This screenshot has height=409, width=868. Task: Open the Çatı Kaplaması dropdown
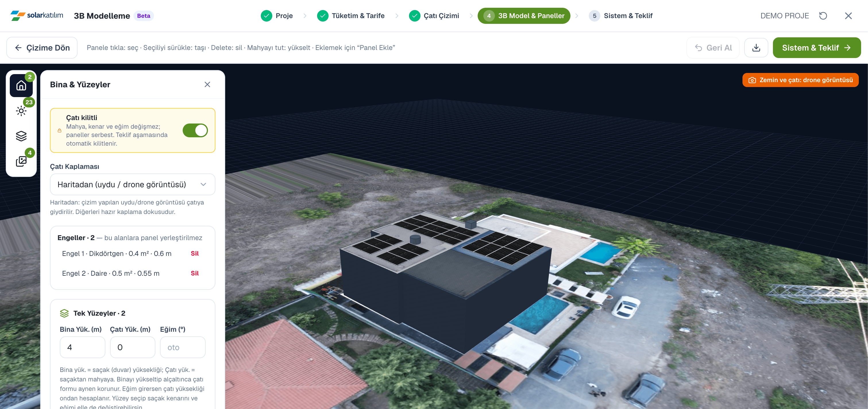tap(132, 184)
